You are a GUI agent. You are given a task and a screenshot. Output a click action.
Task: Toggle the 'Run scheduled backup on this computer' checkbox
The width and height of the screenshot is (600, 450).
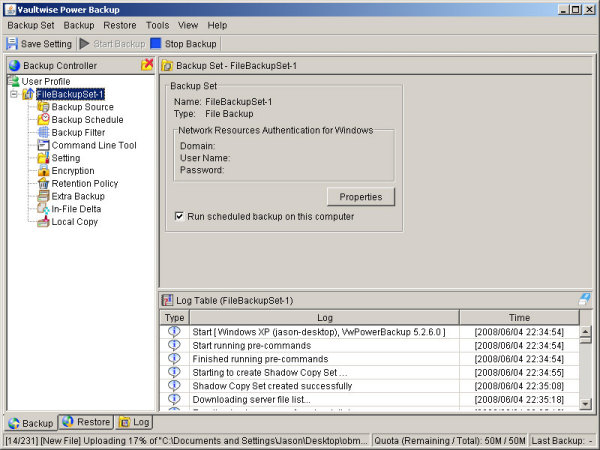(179, 216)
